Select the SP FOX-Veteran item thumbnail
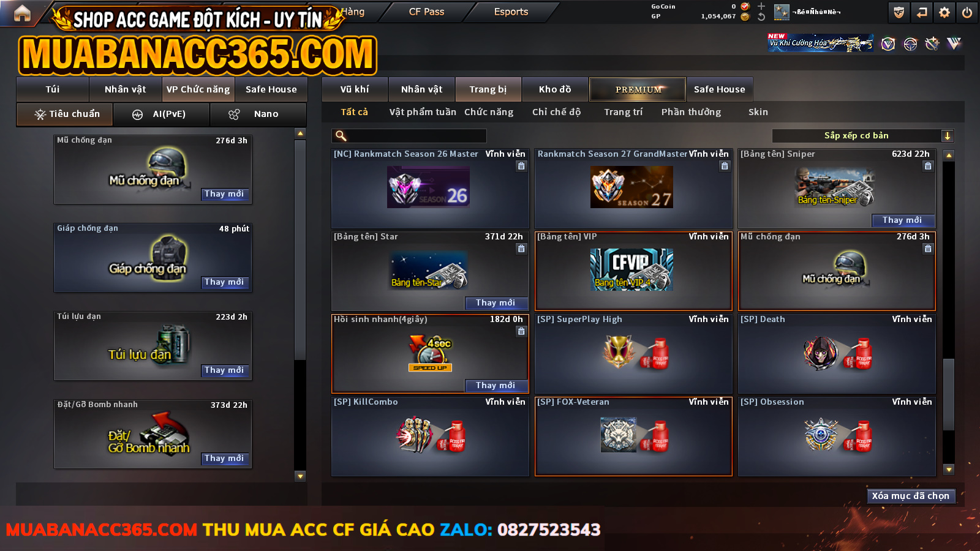The image size is (980, 551). [634, 435]
